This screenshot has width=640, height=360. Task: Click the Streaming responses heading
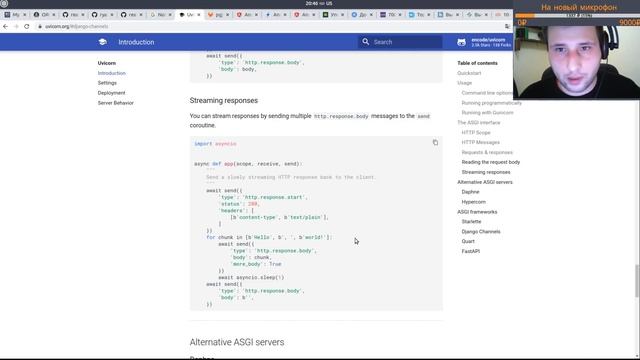coord(224,100)
